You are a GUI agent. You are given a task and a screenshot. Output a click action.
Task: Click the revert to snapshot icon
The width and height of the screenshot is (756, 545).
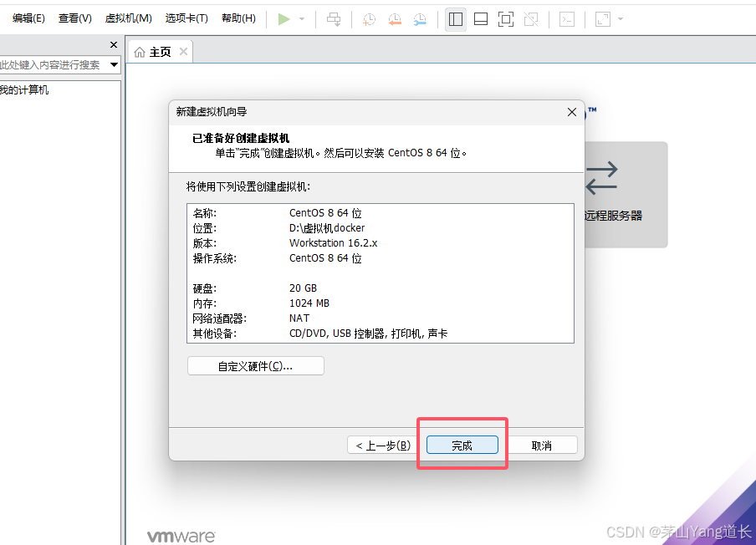point(395,19)
